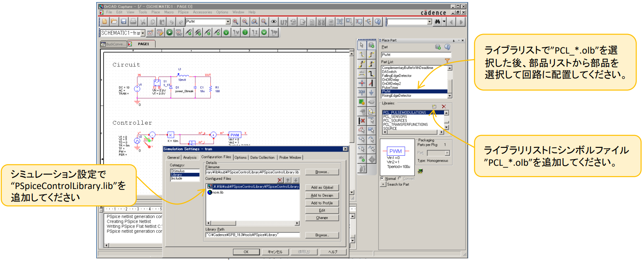This screenshot has width=644, height=265.
Task: Open the PSpice menu
Action: 183,12
